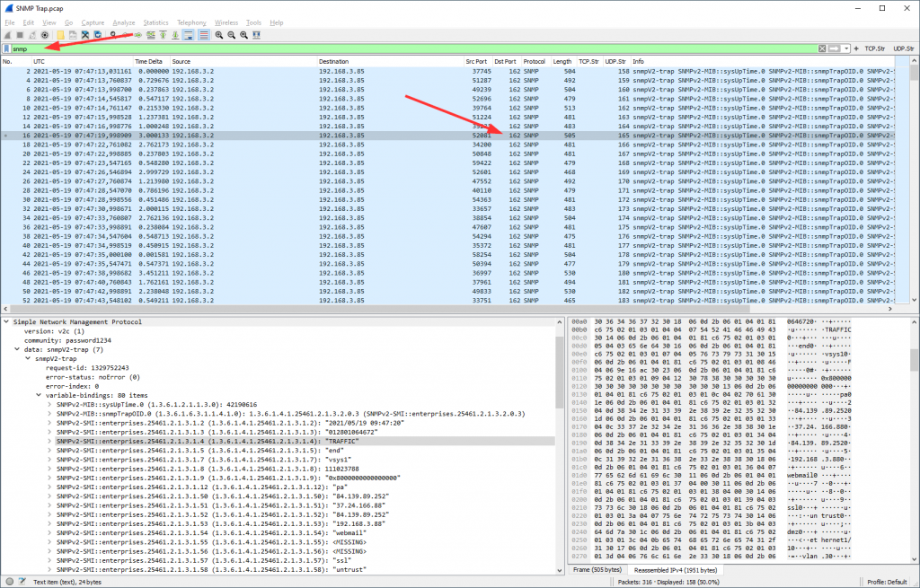
Task: Select packet number 2 in the list
Action: (x=449, y=72)
